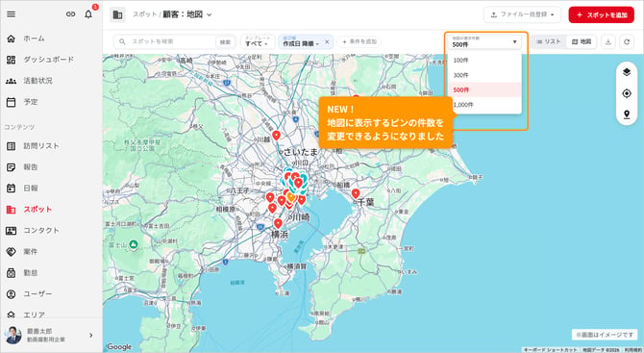The width and height of the screenshot is (644, 353).
Task: Click さいたま city label on map
Action: tap(301, 152)
